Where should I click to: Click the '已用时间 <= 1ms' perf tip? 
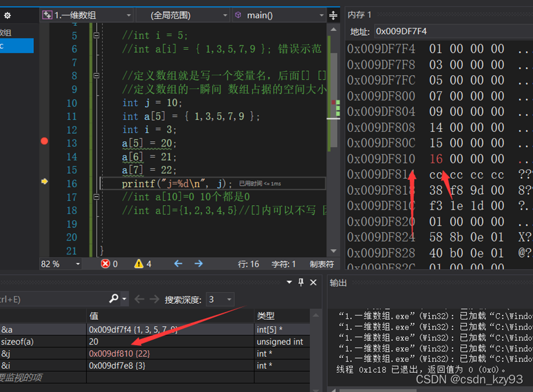pyautogui.click(x=260, y=184)
